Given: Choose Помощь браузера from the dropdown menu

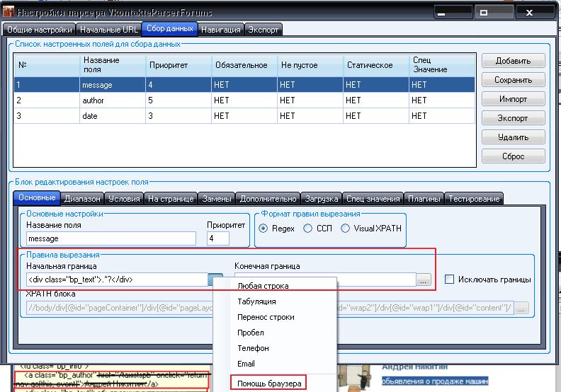Looking at the screenshot, I should click(268, 384).
